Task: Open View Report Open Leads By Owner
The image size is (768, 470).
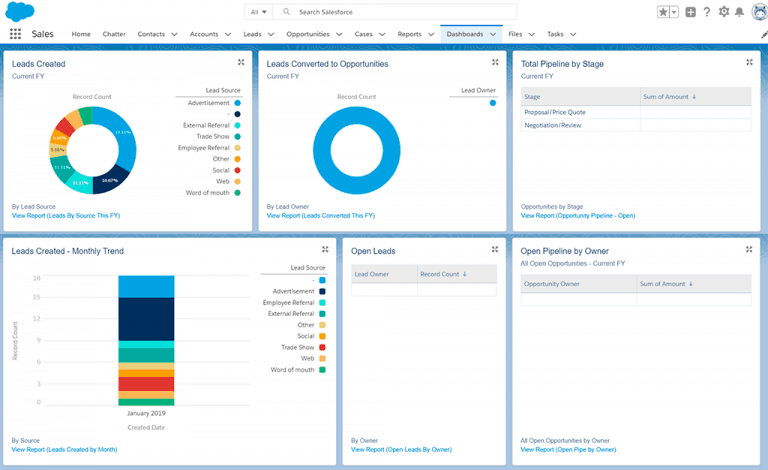Action: (401, 449)
